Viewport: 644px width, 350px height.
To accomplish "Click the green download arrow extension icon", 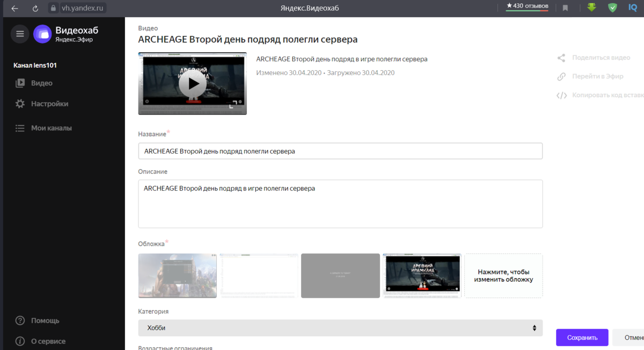I will pos(591,8).
